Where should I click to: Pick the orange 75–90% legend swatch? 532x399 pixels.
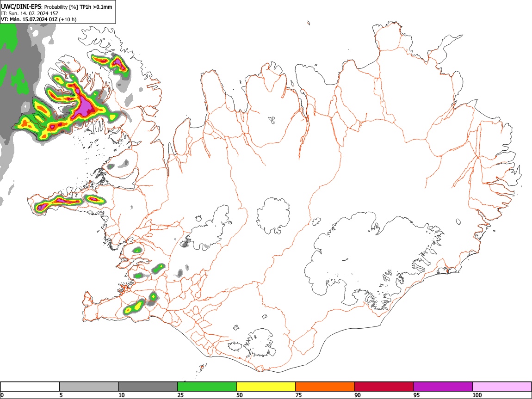[x=325, y=387]
